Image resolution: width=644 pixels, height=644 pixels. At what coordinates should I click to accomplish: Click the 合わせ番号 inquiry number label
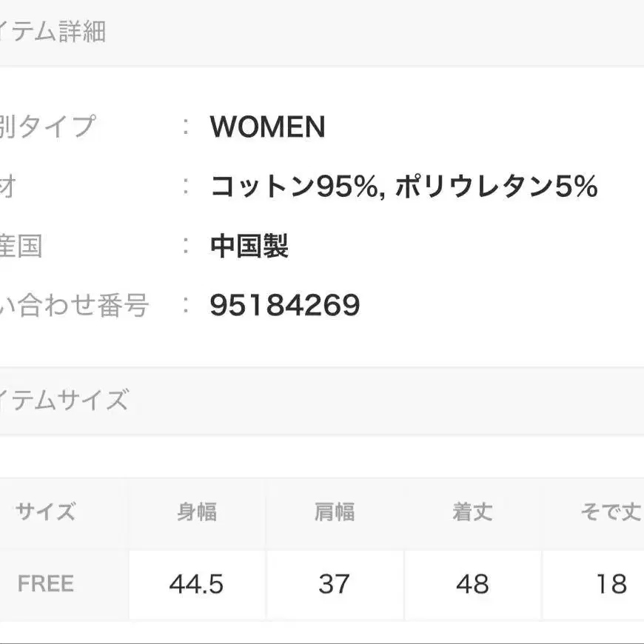coord(74,304)
